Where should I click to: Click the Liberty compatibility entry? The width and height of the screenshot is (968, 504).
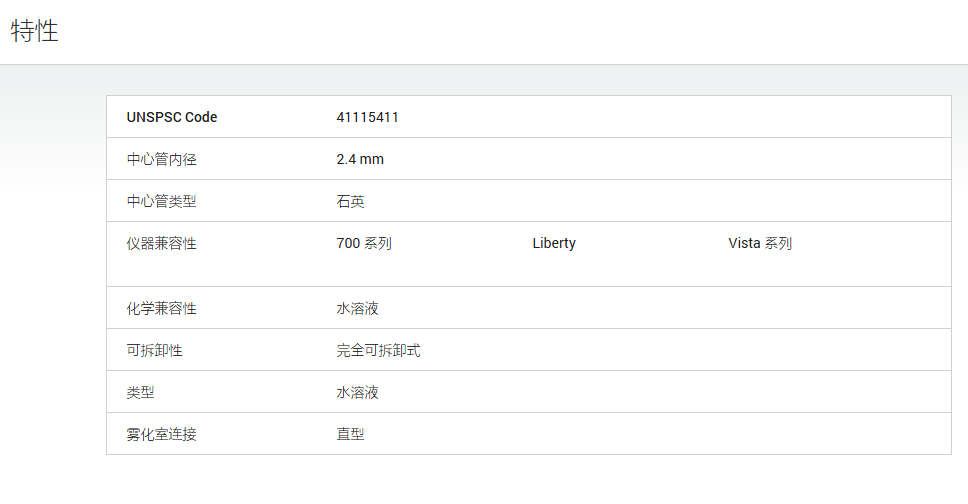554,243
